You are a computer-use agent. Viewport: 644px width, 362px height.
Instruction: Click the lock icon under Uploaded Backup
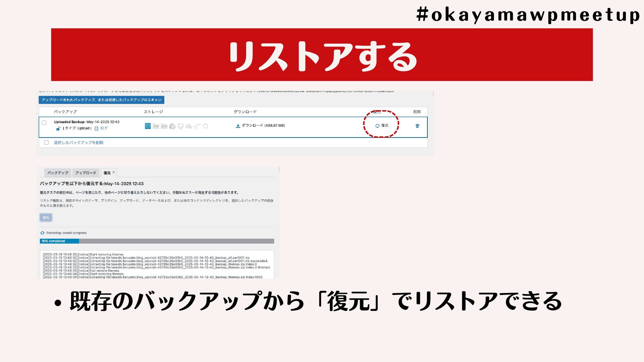[x=58, y=129]
